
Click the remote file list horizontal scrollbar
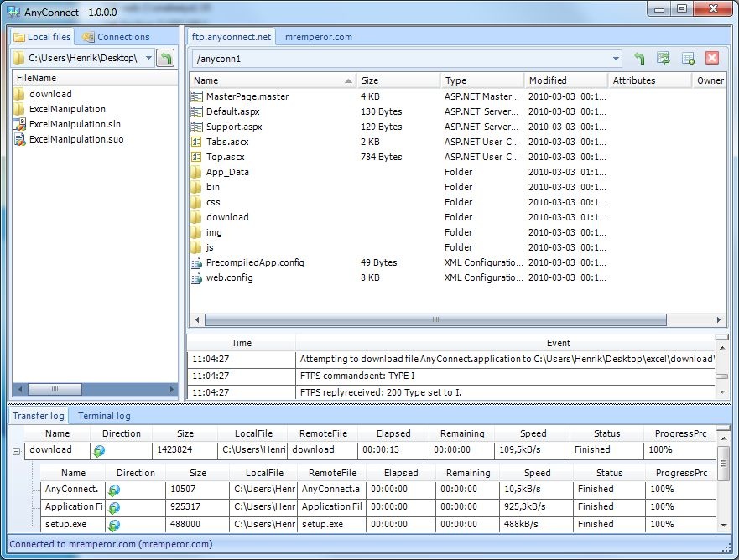435,320
